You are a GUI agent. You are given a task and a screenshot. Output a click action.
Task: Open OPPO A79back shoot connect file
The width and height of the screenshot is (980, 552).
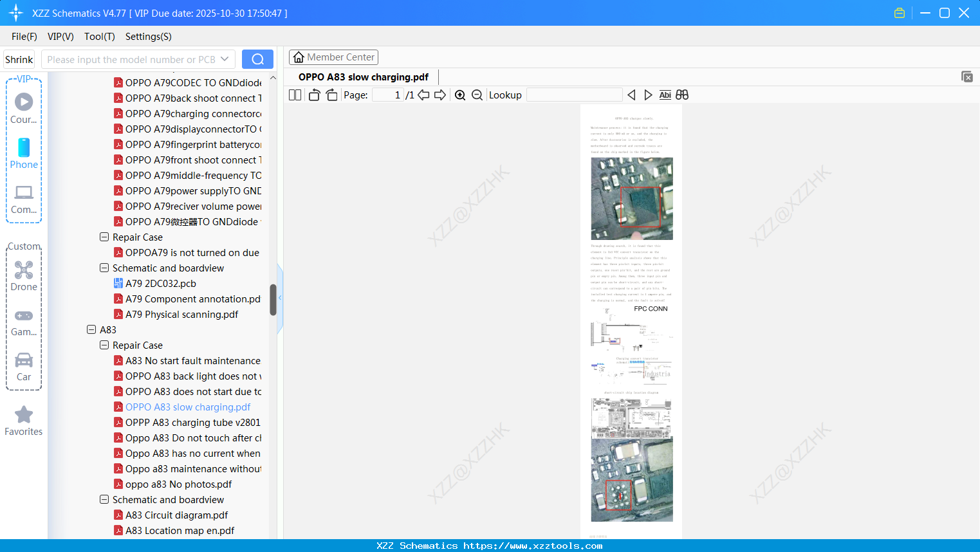pos(188,98)
